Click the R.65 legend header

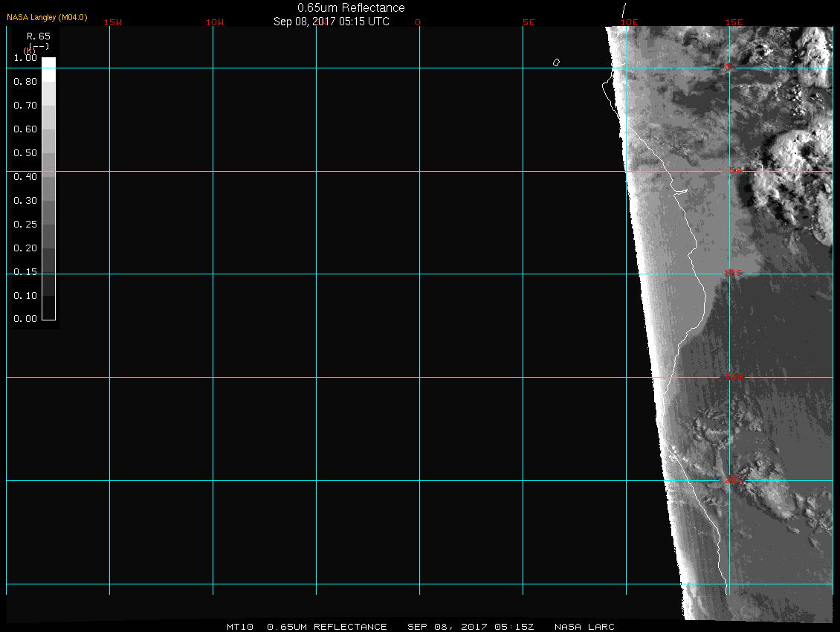tap(38, 36)
